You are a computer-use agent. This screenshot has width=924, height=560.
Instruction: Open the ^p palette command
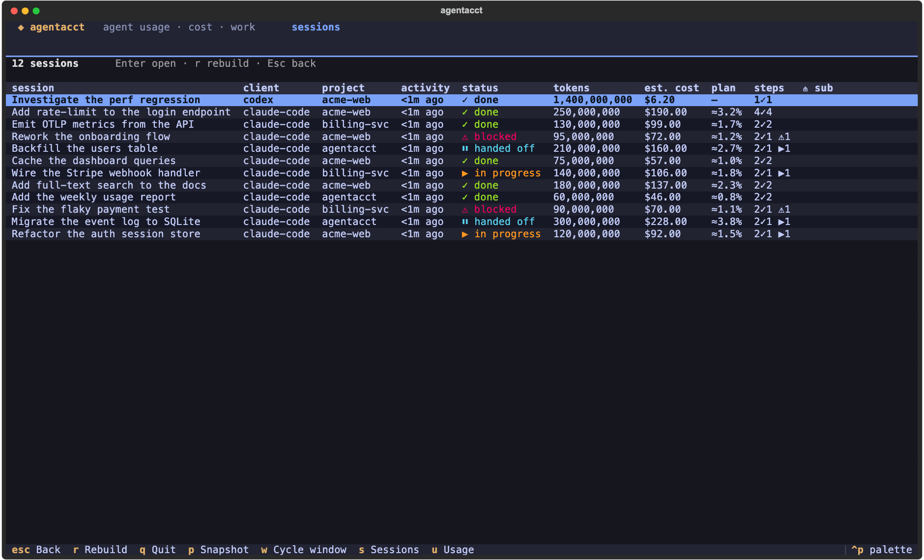(881, 550)
